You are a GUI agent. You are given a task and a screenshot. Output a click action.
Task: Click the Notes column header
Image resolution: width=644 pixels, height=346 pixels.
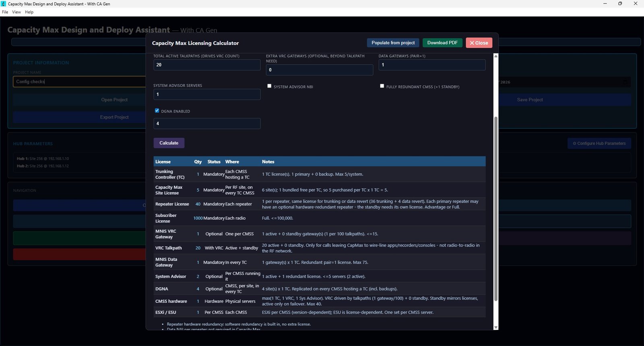point(268,162)
